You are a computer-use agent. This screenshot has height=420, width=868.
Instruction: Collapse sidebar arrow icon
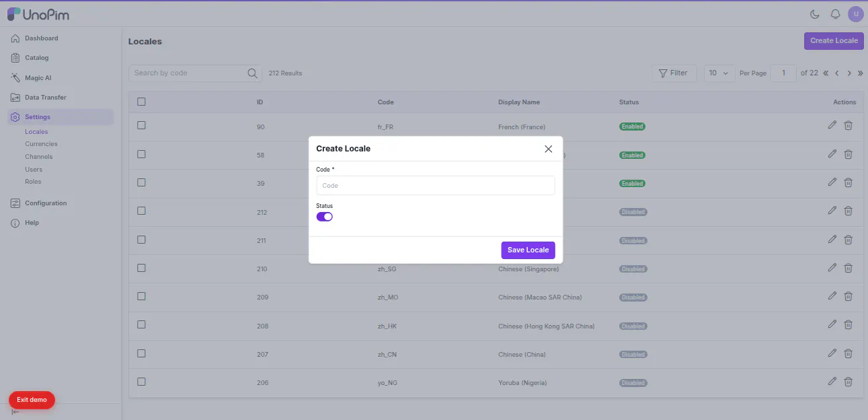pyautogui.click(x=15, y=412)
